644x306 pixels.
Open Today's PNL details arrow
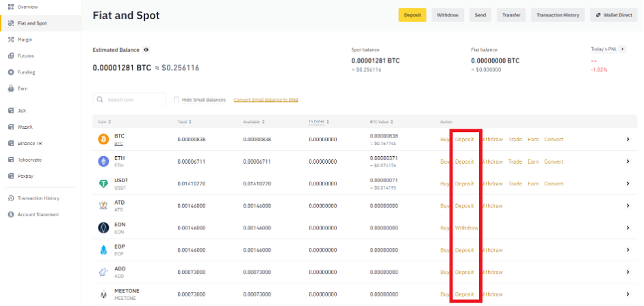(x=623, y=49)
